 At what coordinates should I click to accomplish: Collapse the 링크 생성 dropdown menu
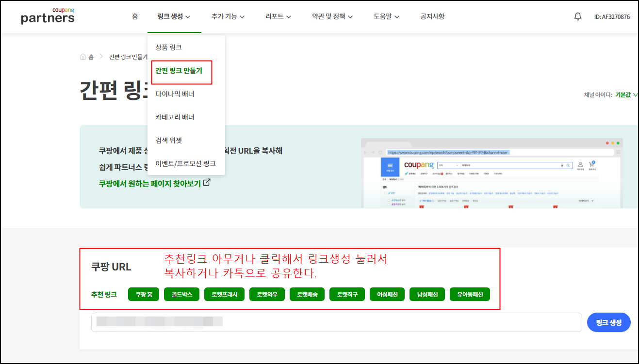pos(174,16)
